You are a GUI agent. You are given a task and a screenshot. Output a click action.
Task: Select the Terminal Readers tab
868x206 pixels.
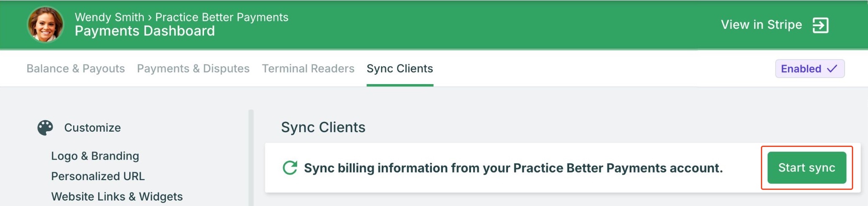click(x=308, y=69)
